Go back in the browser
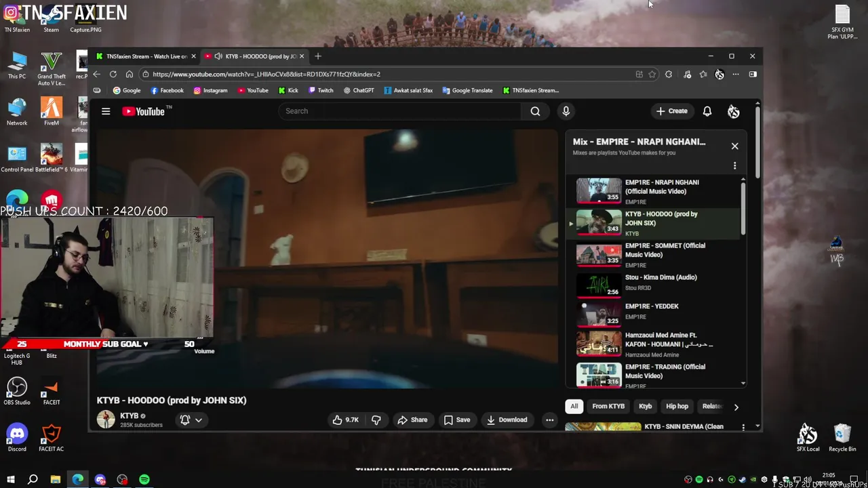The image size is (868, 488). pos(97,74)
